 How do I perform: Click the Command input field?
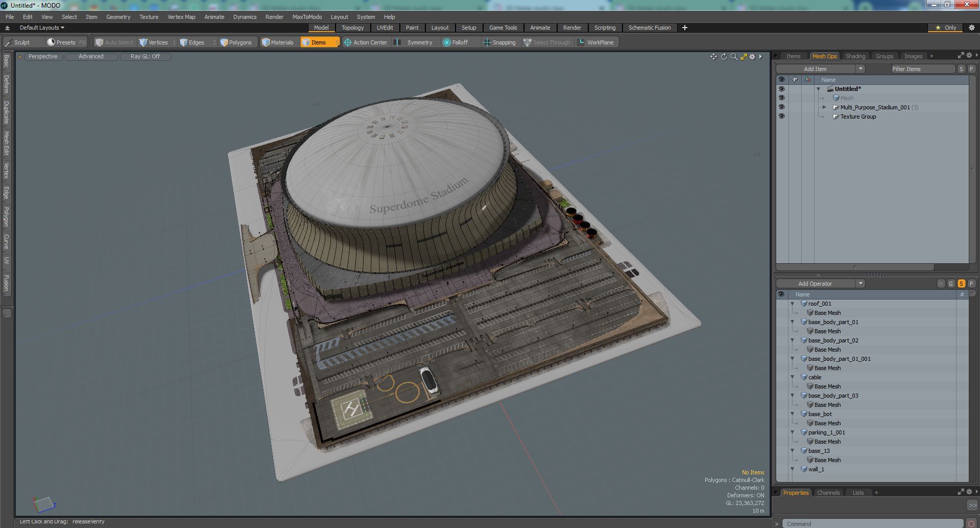point(873,523)
